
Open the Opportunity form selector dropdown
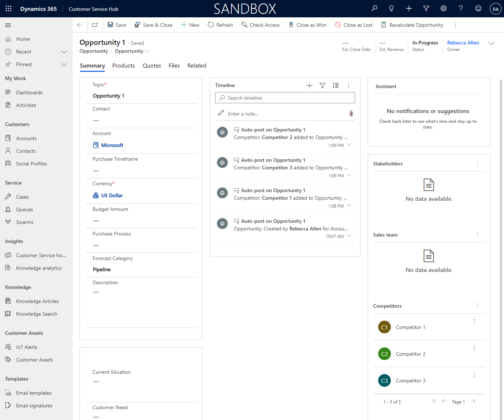[x=132, y=51]
